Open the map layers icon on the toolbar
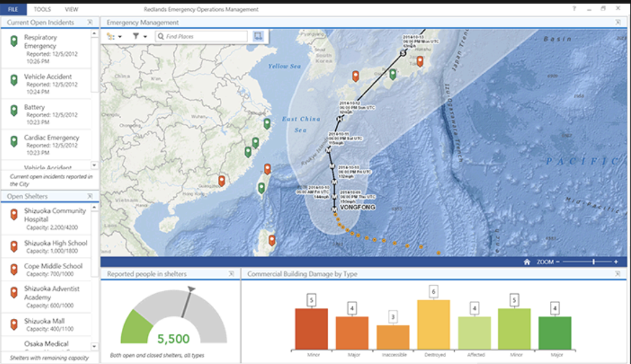The width and height of the screenshot is (631, 364). 110,36
